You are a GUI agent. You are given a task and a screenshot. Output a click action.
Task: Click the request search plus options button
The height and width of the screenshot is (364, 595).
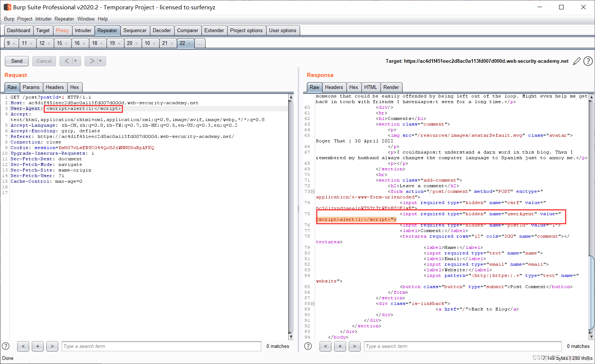point(38,346)
